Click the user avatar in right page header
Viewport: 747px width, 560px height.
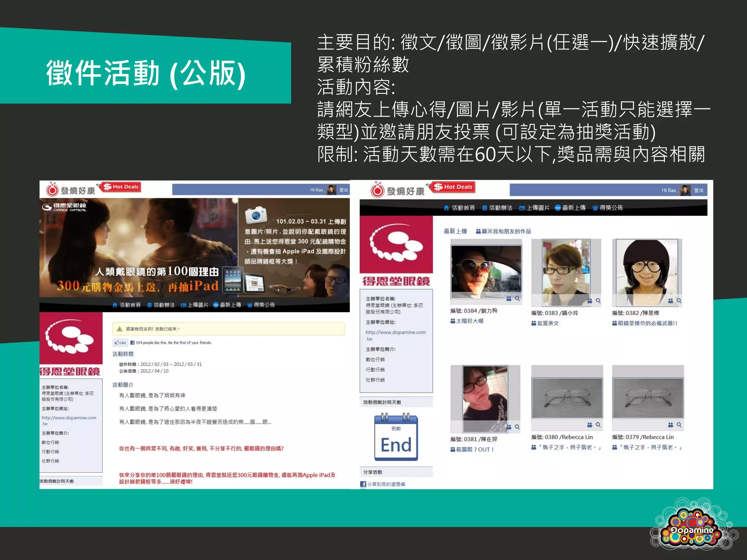click(x=685, y=190)
